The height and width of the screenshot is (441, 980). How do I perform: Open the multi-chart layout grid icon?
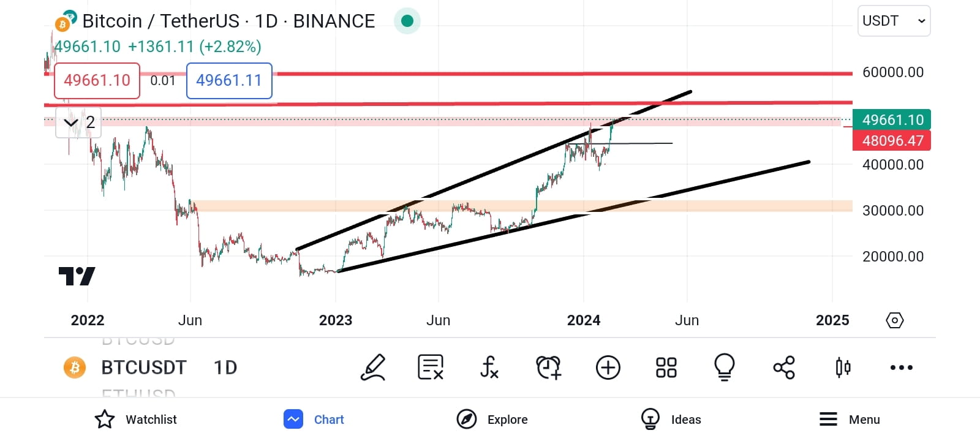click(x=666, y=367)
